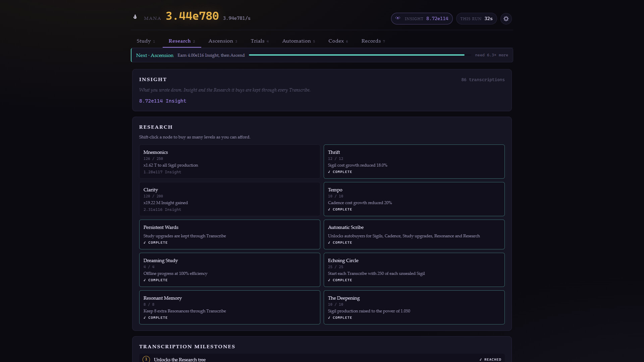
Task: Click 'TRANSCRIPTION MILESTONES' heading
Action: pyautogui.click(x=187, y=347)
